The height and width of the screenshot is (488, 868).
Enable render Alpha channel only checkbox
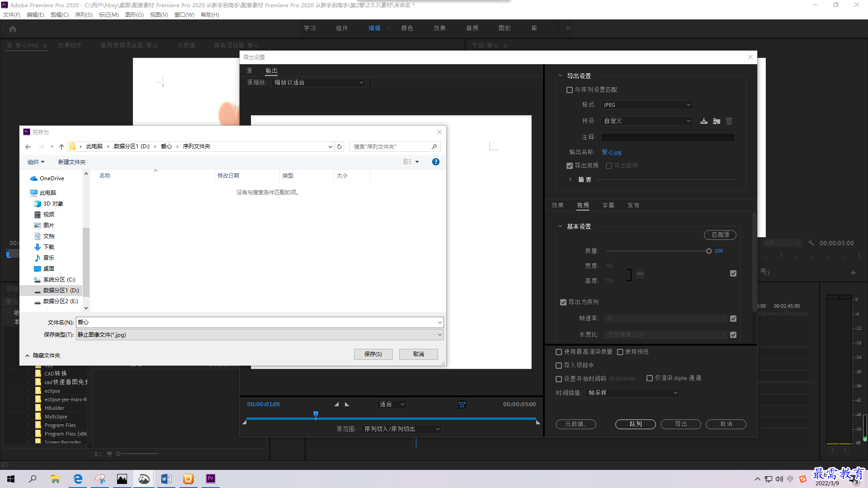coord(650,378)
